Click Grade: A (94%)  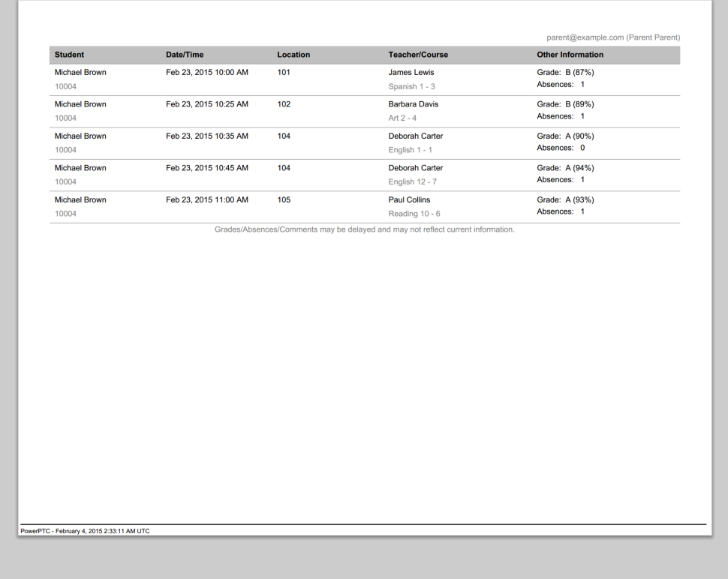pos(565,168)
